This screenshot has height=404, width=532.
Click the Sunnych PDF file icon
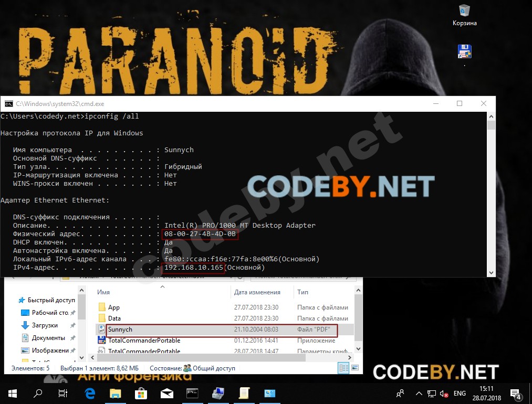tap(101, 329)
